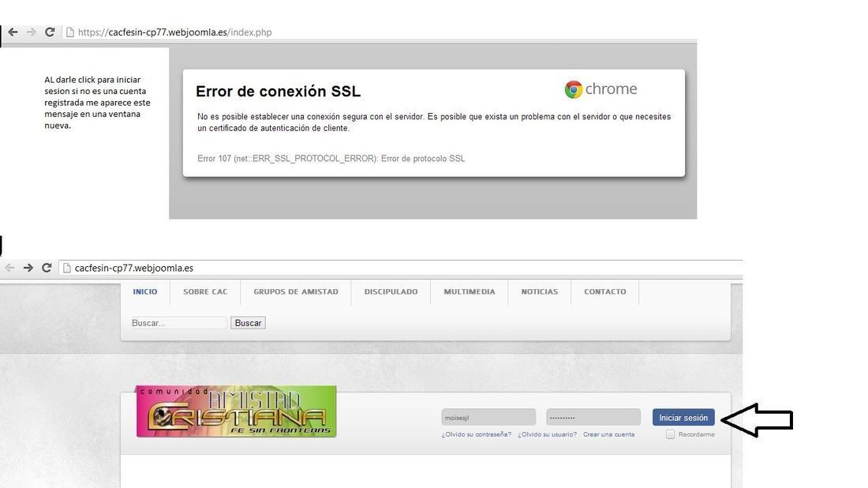Click the Iniciar sesión button
Viewport: 868px width, 488px height.
(x=683, y=418)
